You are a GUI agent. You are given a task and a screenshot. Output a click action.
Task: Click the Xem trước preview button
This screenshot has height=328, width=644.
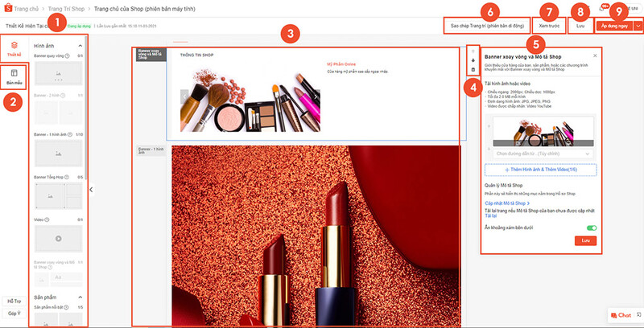pyautogui.click(x=549, y=27)
